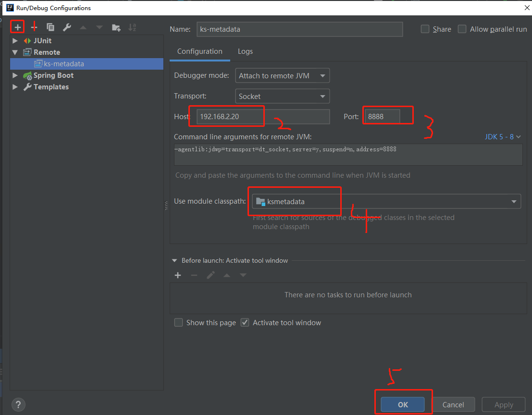Copy the selected configuration
Viewport: 532px width, 415px height.
pyautogui.click(x=50, y=27)
